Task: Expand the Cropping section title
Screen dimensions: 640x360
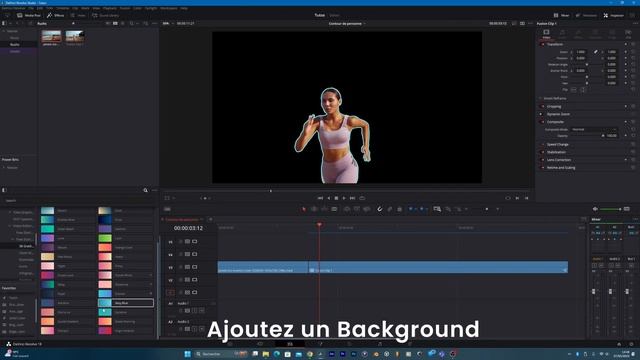Action: (554, 107)
